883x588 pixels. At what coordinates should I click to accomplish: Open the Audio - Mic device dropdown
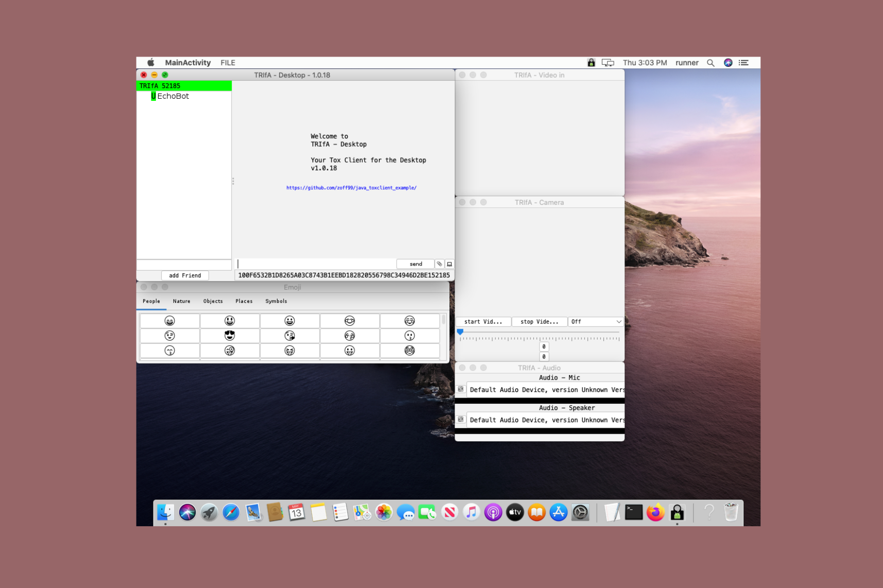[x=546, y=390]
